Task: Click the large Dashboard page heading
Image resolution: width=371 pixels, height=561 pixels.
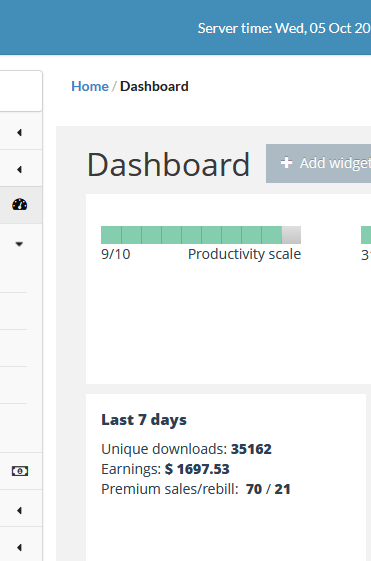Action: (x=168, y=165)
